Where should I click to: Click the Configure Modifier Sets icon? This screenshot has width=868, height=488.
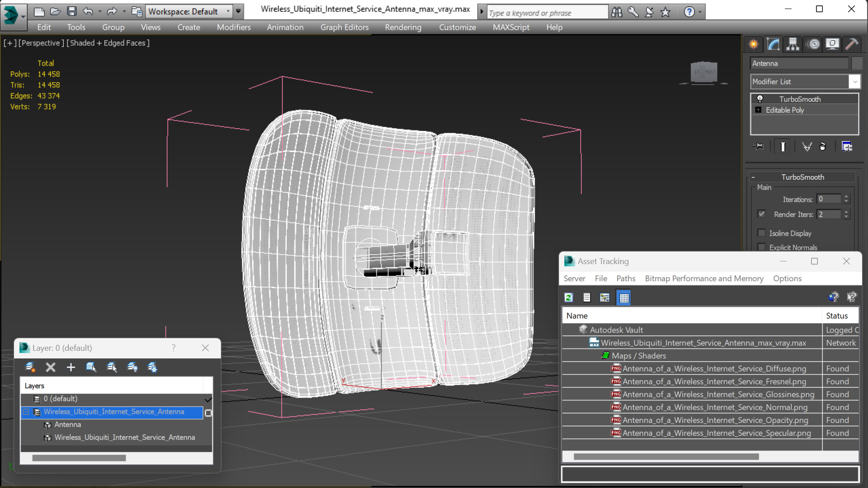(847, 146)
